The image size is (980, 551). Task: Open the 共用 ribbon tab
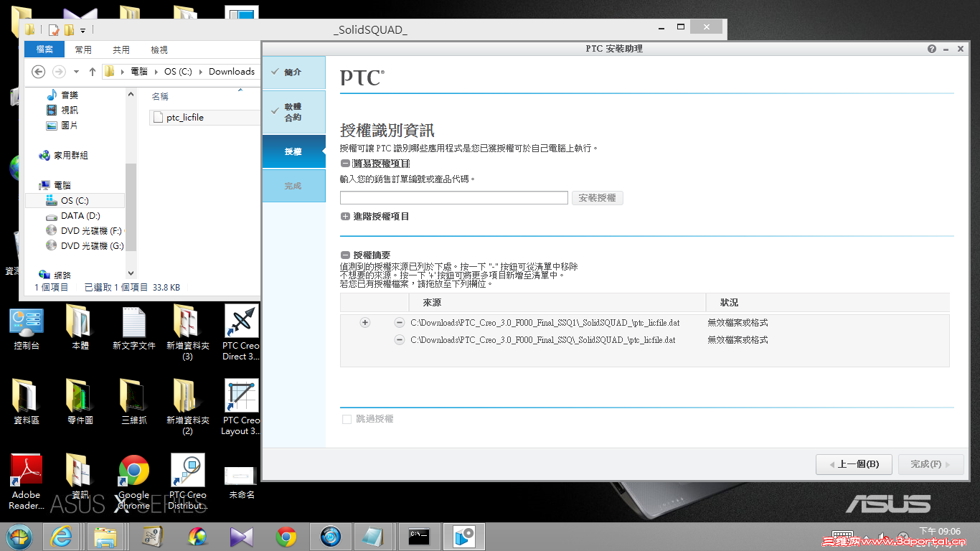pos(121,50)
